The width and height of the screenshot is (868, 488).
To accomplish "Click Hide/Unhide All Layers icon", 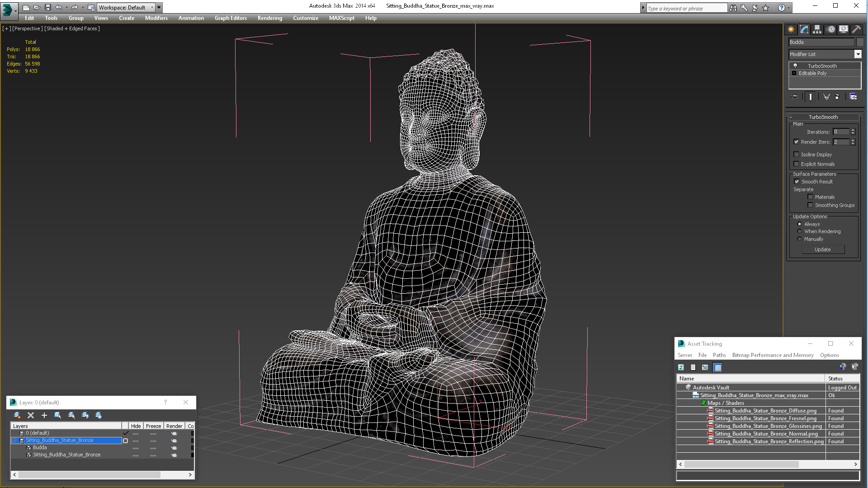I will 85,415.
